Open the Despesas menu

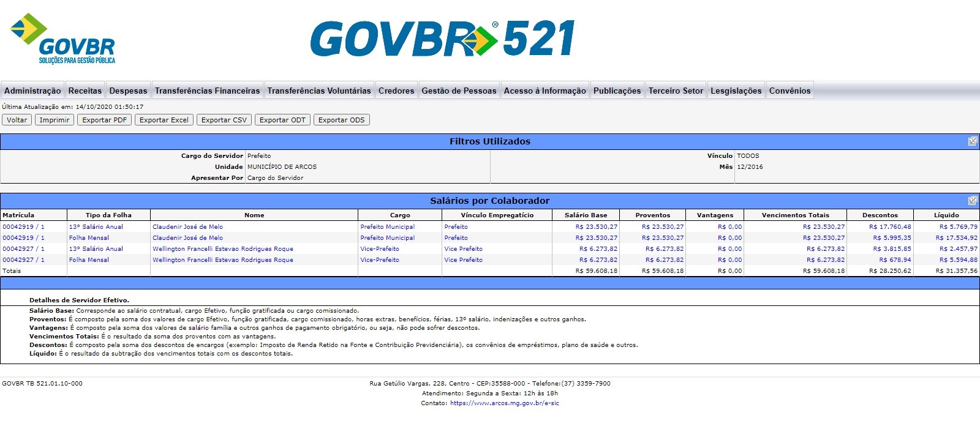tap(128, 91)
